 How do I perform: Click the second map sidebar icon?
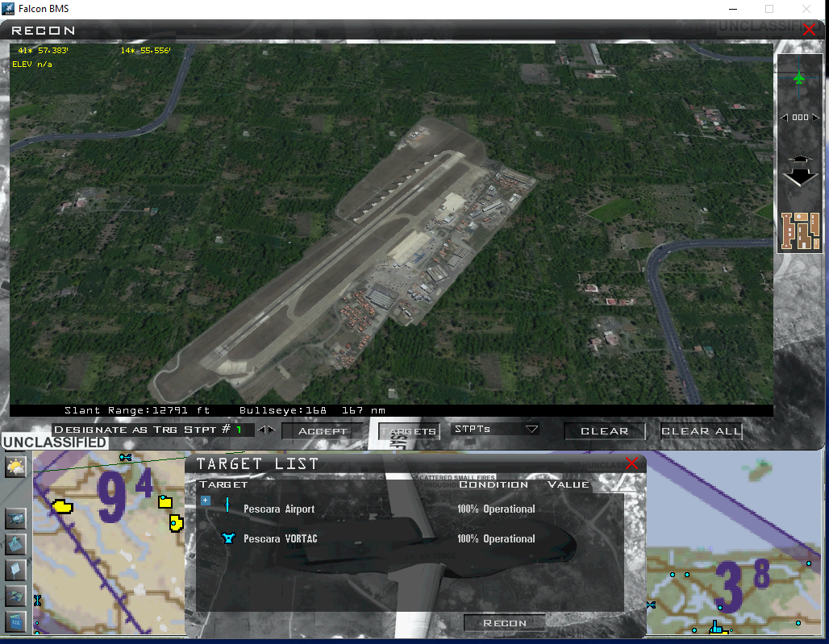point(15,518)
